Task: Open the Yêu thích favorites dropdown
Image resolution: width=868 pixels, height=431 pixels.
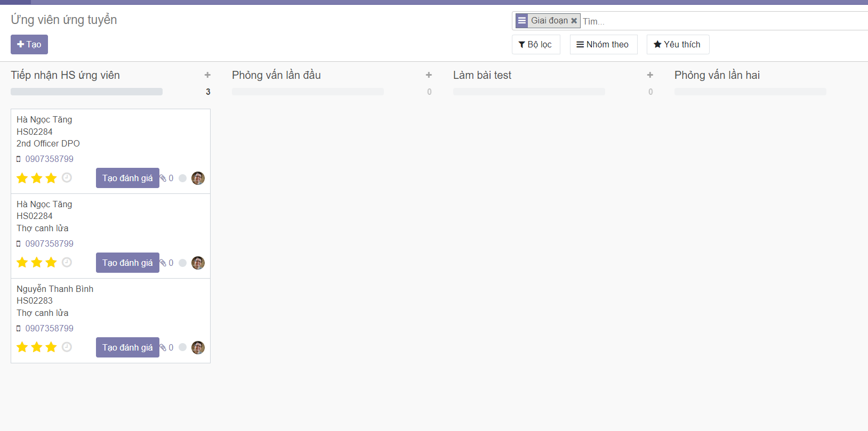Action: 677,45
